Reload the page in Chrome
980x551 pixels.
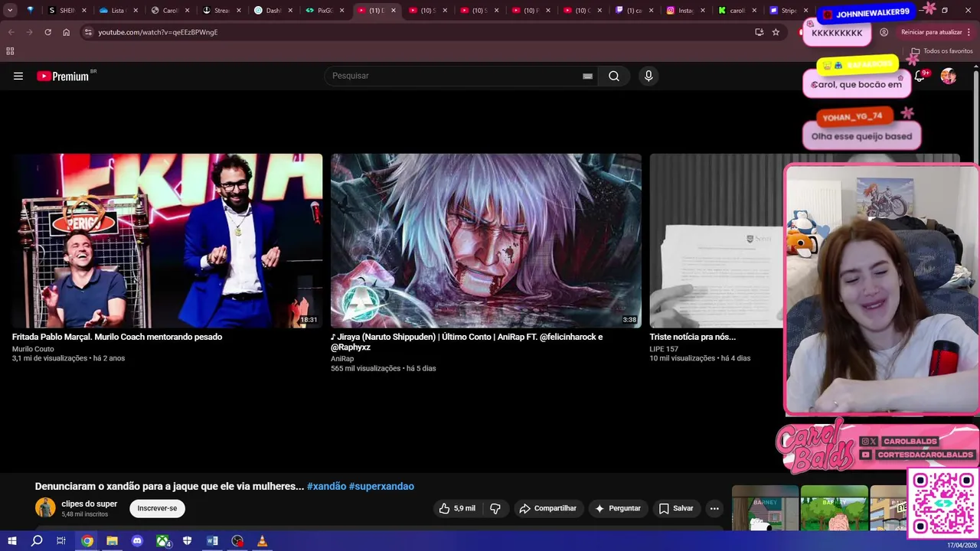tap(47, 32)
